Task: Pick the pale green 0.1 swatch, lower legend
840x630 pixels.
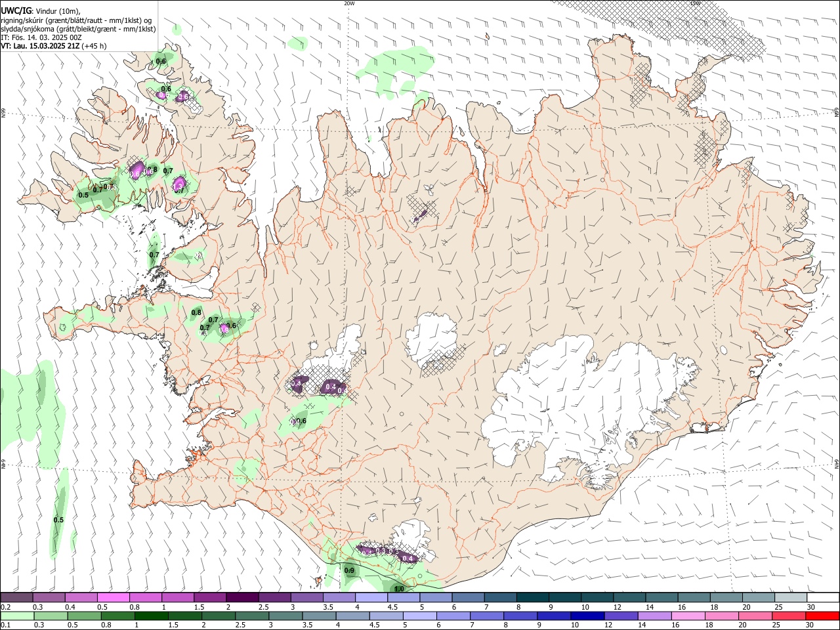Action: click(17, 616)
